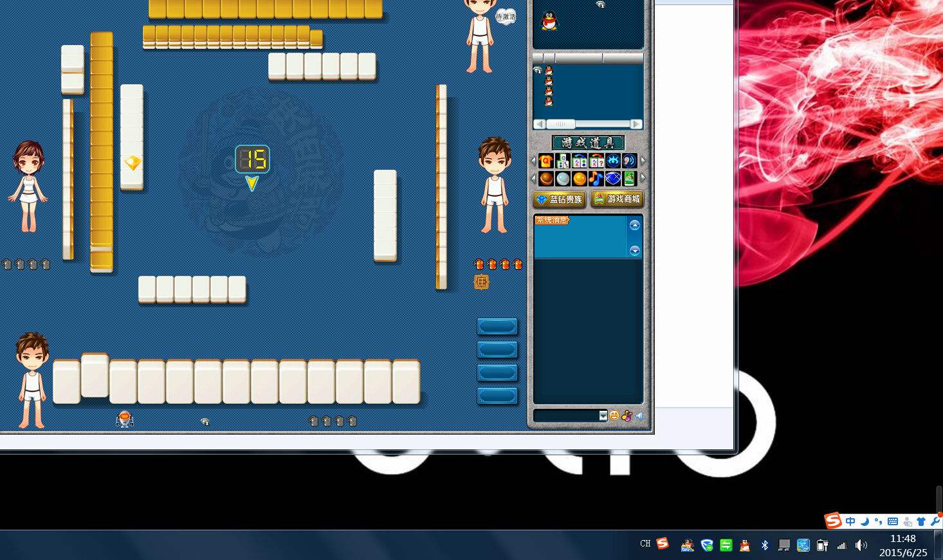
Task: Click the top player's 待激活 speech bubble
Action: coord(506,17)
